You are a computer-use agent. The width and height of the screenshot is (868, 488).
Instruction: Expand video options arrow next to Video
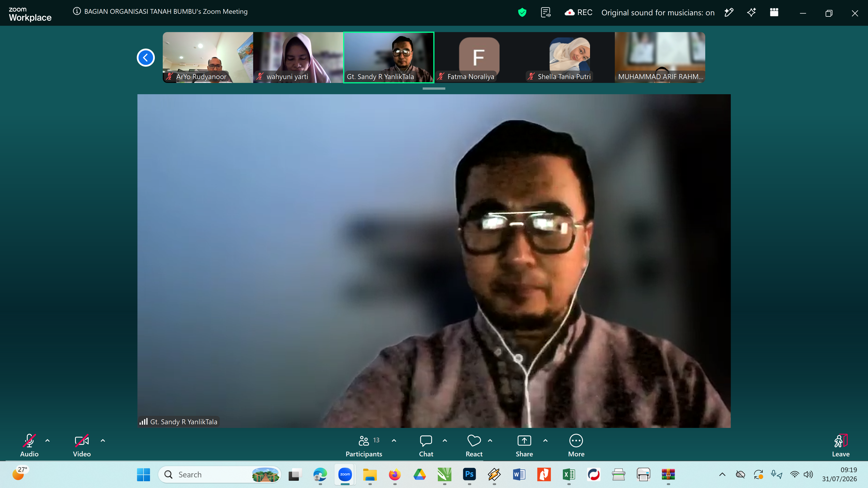point(103,441)
